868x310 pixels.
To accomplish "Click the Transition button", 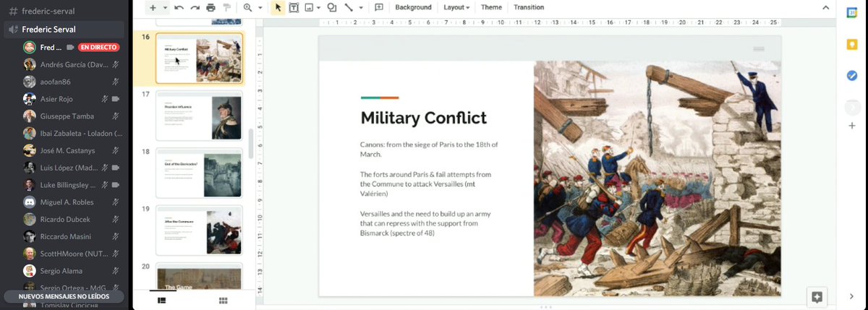I will point(529,7).
